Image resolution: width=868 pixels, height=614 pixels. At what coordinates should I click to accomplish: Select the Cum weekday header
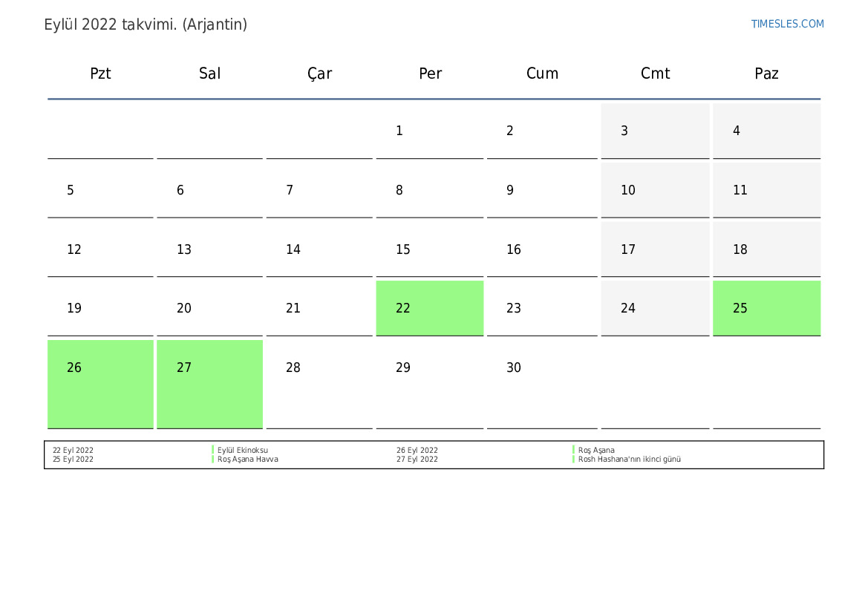coord(542,73)
